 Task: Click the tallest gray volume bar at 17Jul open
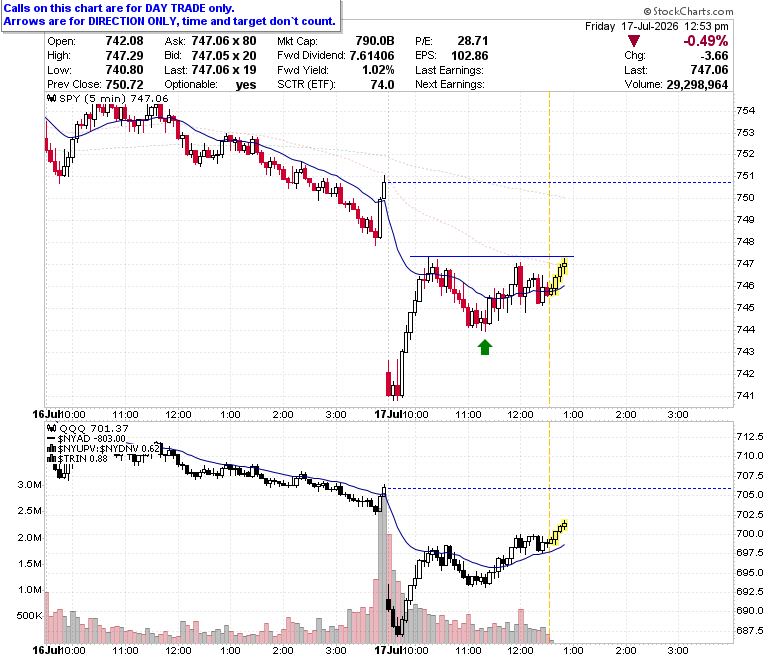(383, 569)
